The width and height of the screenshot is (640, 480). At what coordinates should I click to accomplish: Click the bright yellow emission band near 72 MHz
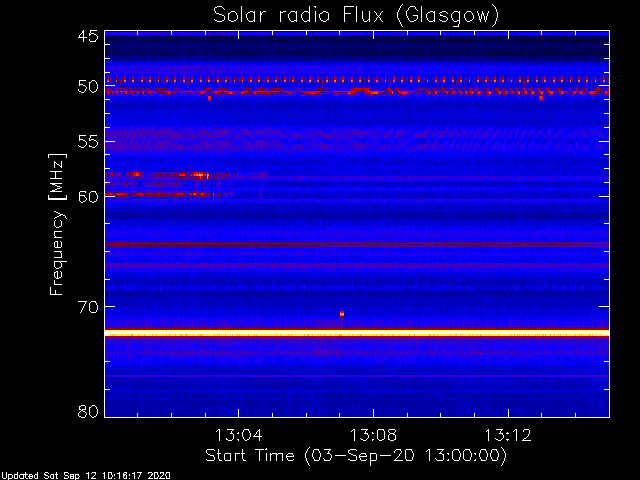pos(357,333)
